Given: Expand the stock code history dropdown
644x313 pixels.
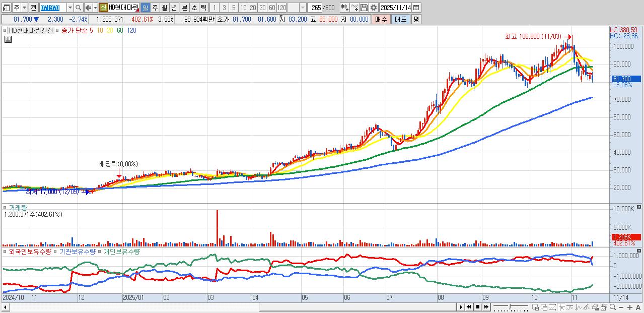Looking at the screenshot, I should [x=70, y=8].
